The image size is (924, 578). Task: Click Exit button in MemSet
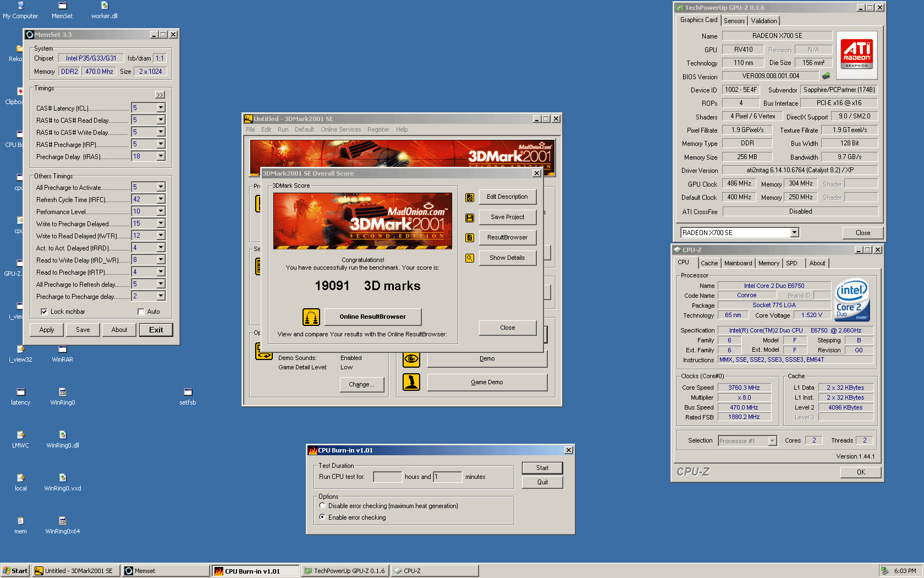click(156, 330)
